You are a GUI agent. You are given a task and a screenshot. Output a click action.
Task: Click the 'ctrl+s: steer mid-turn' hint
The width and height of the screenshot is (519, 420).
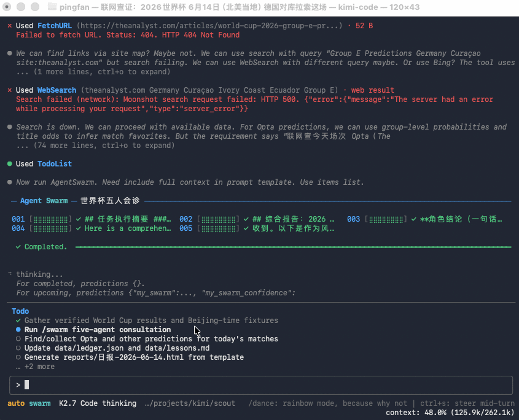[467, 403]
